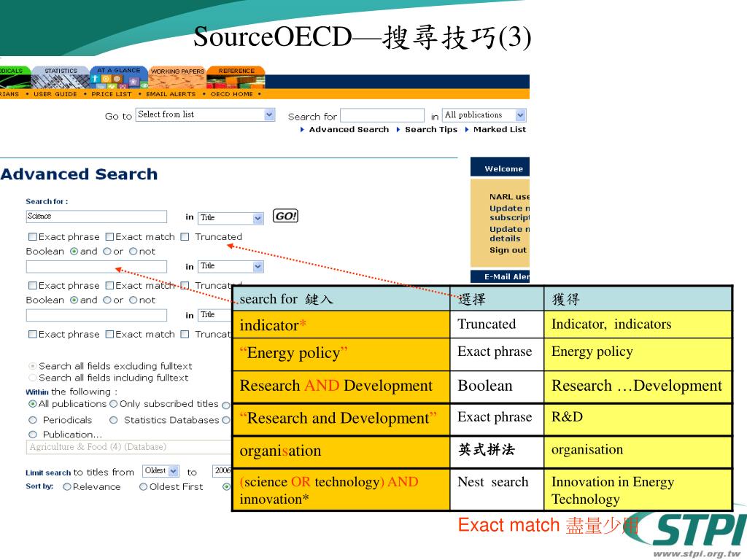Select 'Search all fields including fulltext'

point(32,378)
